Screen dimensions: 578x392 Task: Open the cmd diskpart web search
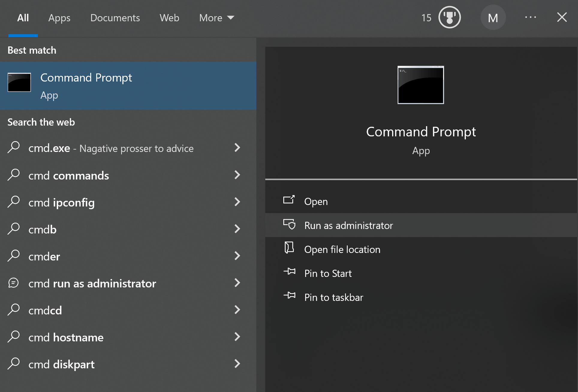(x=61, y=364)
